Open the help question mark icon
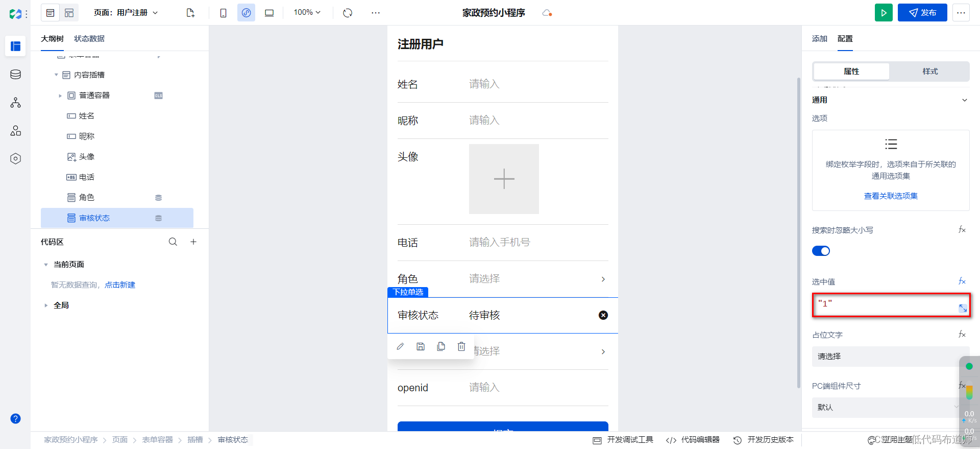The width and height of the screenshot is (980, 449). 15,419
